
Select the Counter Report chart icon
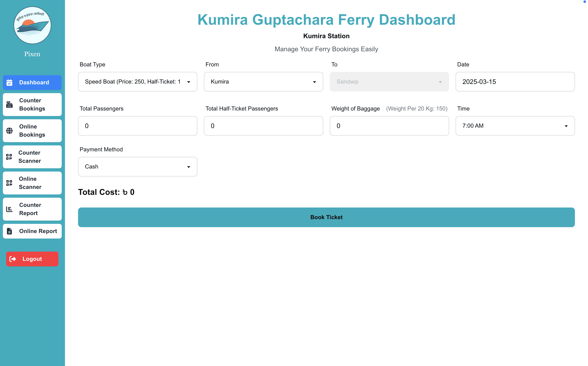coord(9,209)
